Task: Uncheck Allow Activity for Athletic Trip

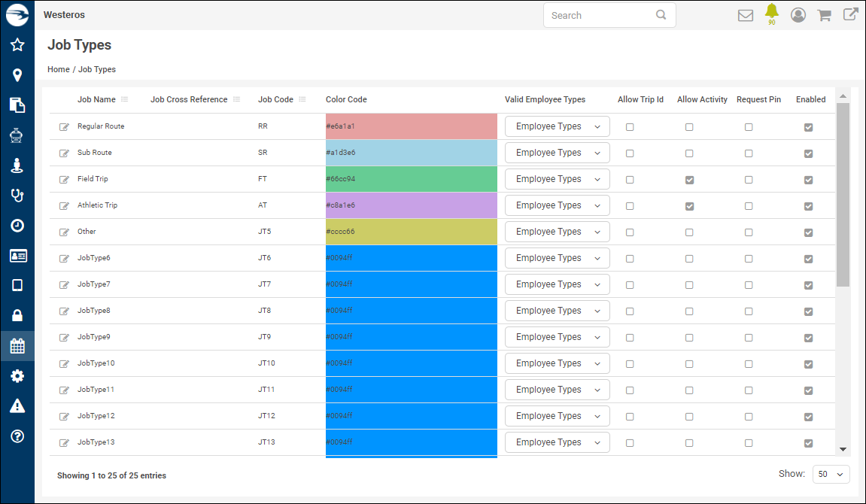Action: pos(689,206)
